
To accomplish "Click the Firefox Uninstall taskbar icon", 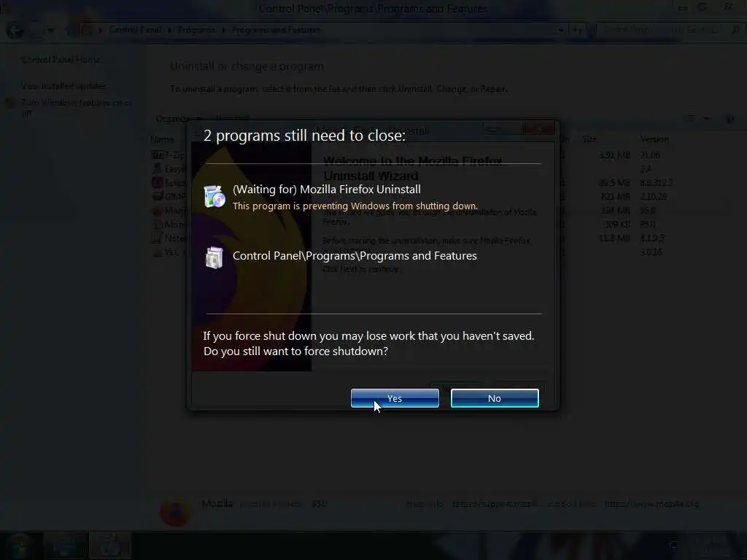I will tap(110, 545).
